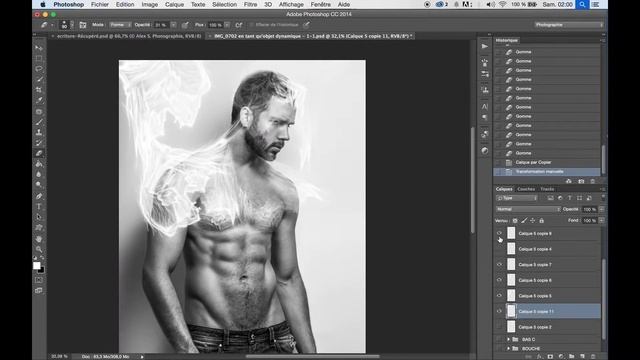Screen dimensions: 640x360
Task: Select the Blur tool
Action: point(39,174)
